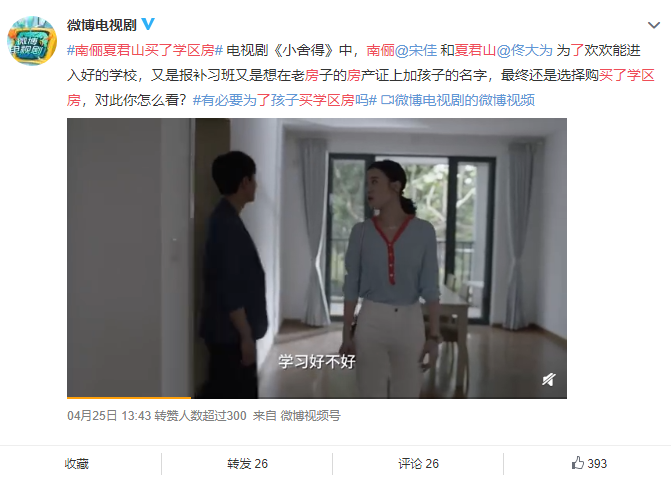
Task: Click the thumbs-up like icon
Action: (x=578, y=463)
